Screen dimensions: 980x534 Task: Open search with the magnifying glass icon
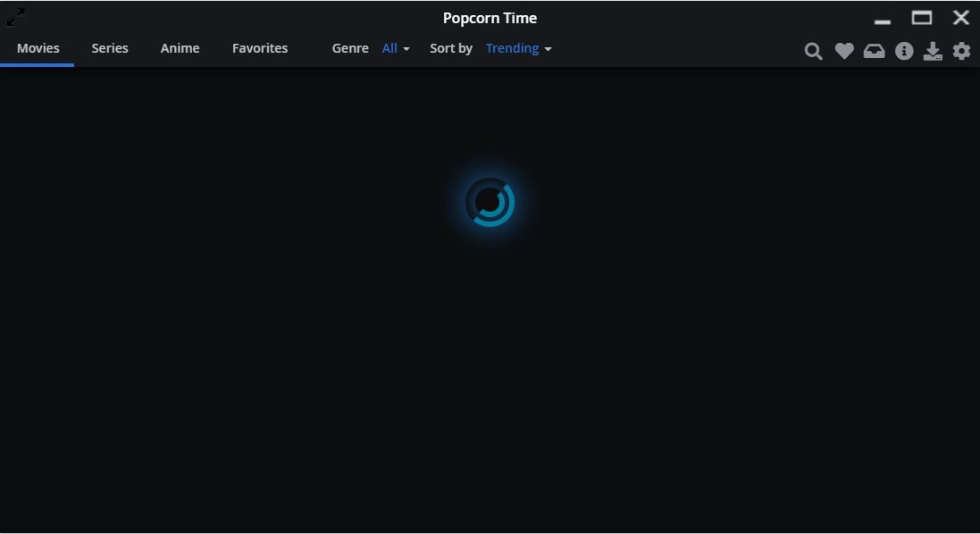813,51
